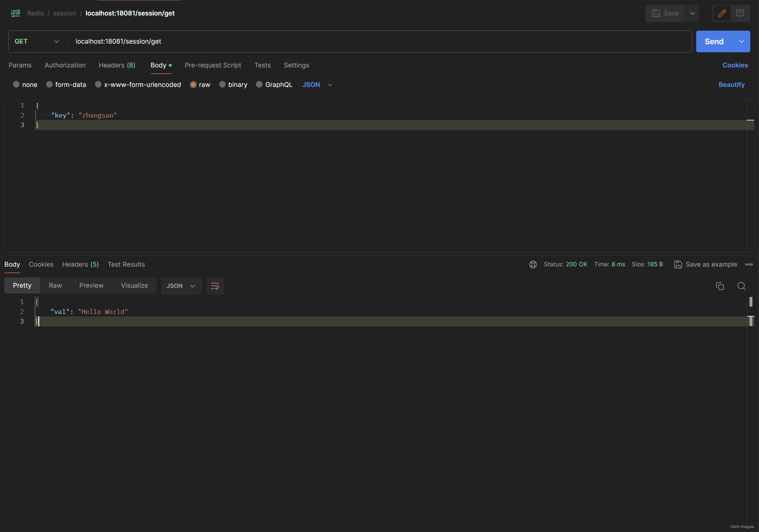The image size is (759, 532).
Task: Click the Redis breadcrumb
Action: (35, 13)
